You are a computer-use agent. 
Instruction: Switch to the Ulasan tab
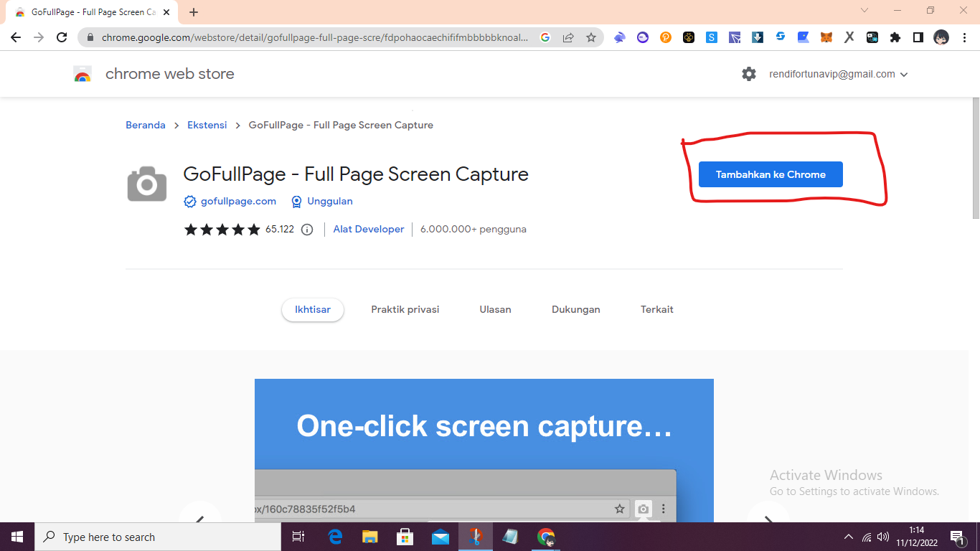(x=496, y=310)
